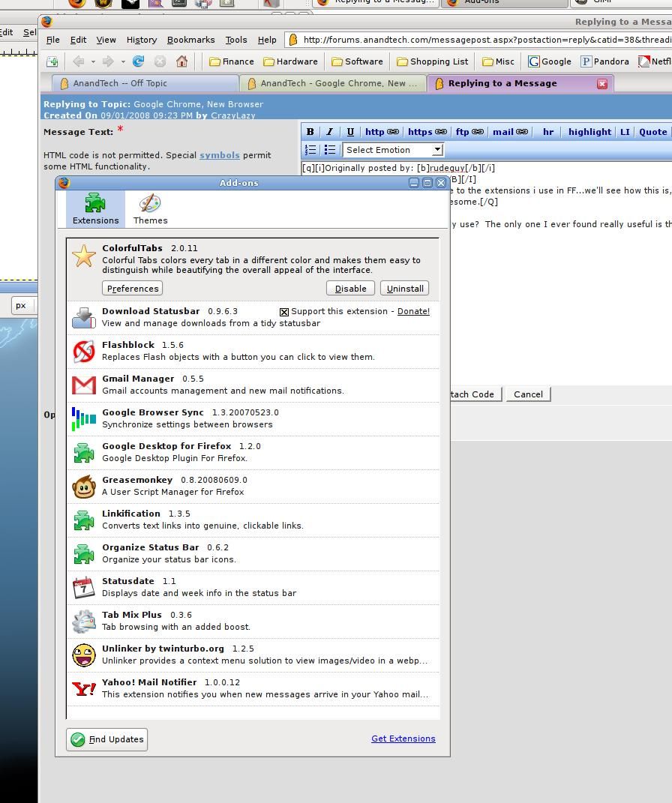Open ColorfulTabs Preferences
The image size is (672, 803).
point(132,289)
